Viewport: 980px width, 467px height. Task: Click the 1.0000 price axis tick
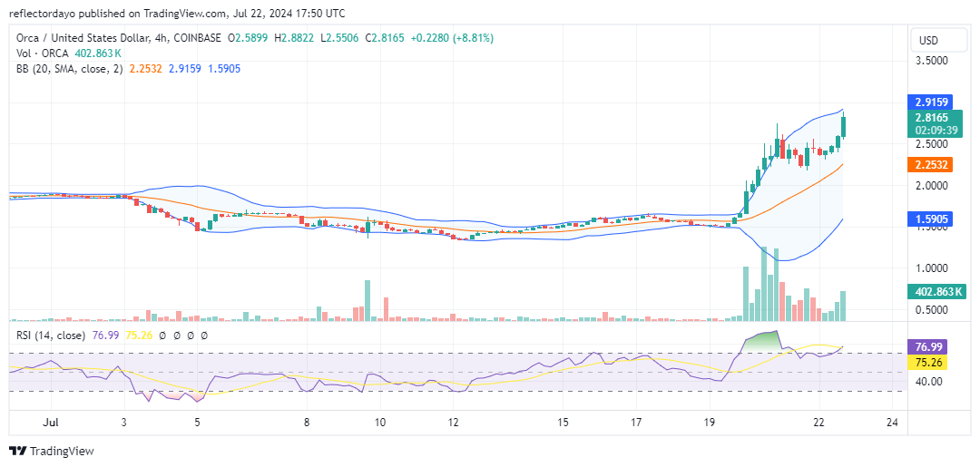tap(931, 268)
